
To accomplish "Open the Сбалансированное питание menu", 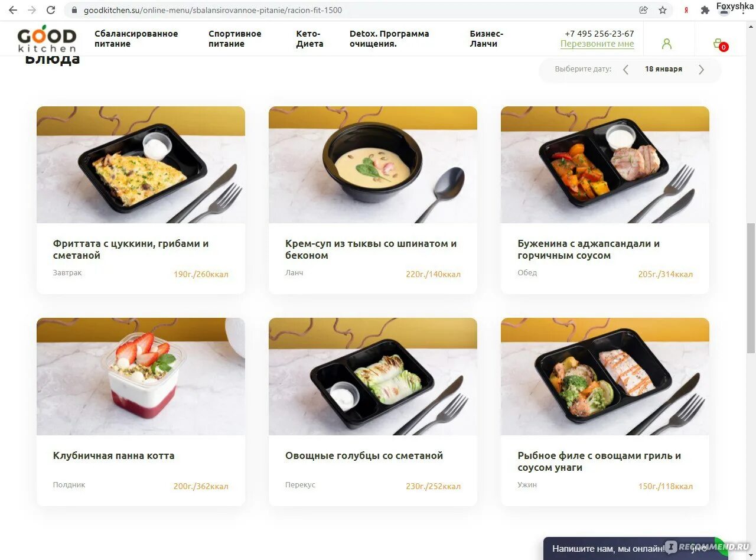I will click(x=136, y=39).
